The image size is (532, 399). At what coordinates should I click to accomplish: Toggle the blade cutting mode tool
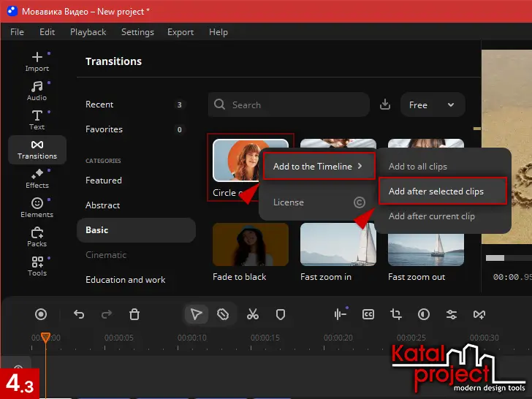tap(224, 314)
